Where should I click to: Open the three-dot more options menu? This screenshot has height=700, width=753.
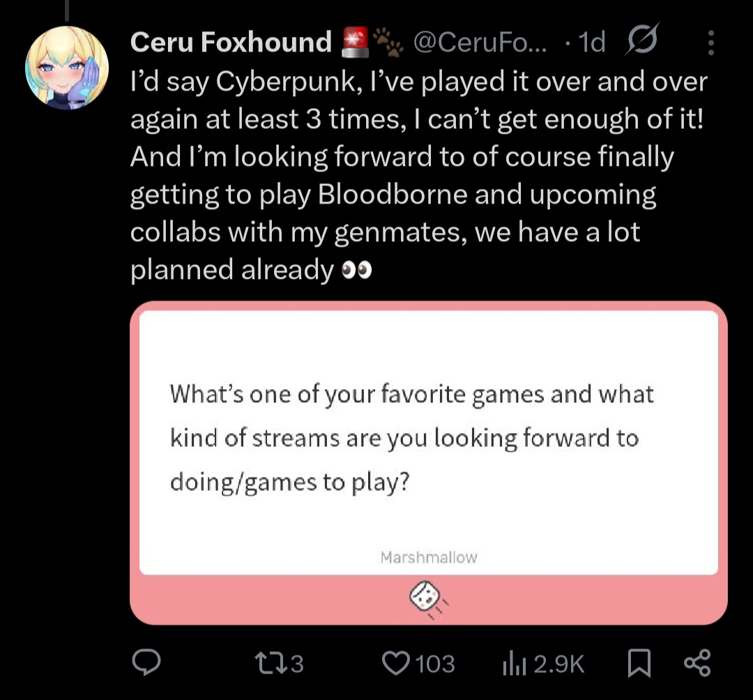coord(710,43)
